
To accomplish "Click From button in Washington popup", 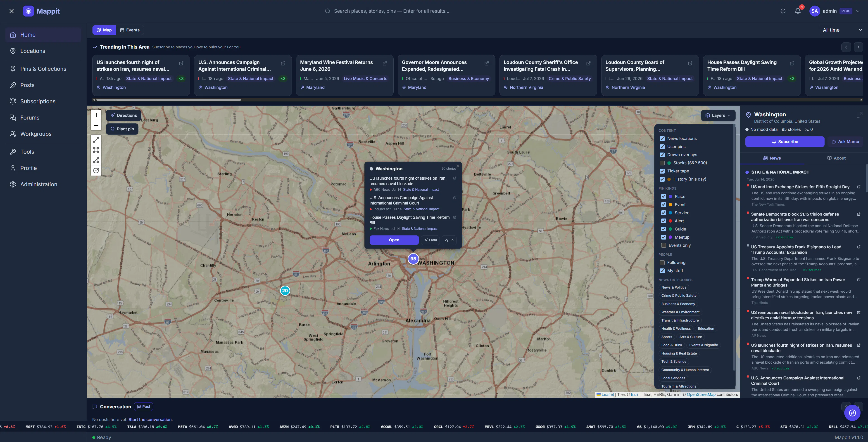I will point(430,240).
